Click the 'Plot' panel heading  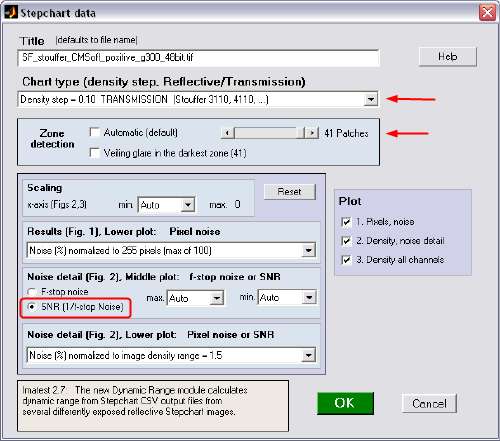350,201
